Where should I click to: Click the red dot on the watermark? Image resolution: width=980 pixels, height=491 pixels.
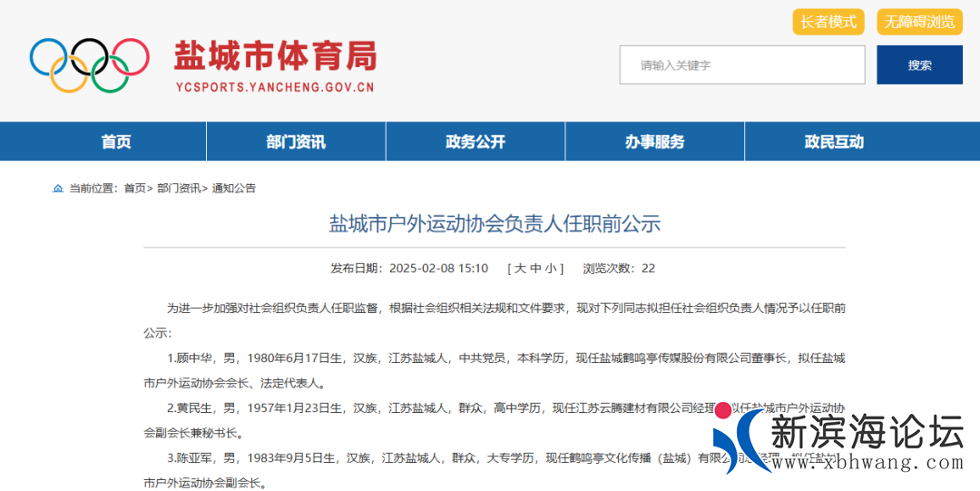(x=723, y=410)
